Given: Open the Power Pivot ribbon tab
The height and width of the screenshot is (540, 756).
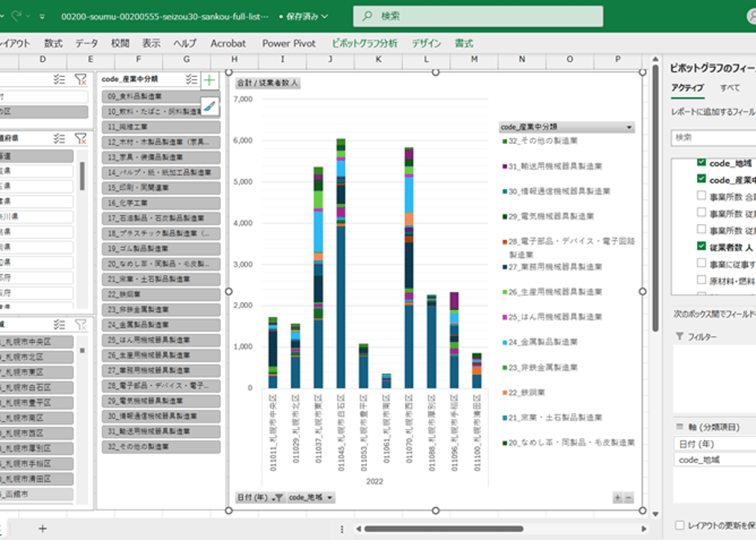Looking at the screenshot, I should tap(289, 43).
